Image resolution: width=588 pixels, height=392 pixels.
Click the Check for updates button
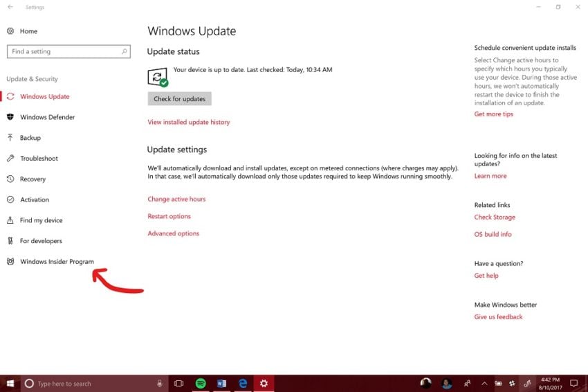(179, 99)
